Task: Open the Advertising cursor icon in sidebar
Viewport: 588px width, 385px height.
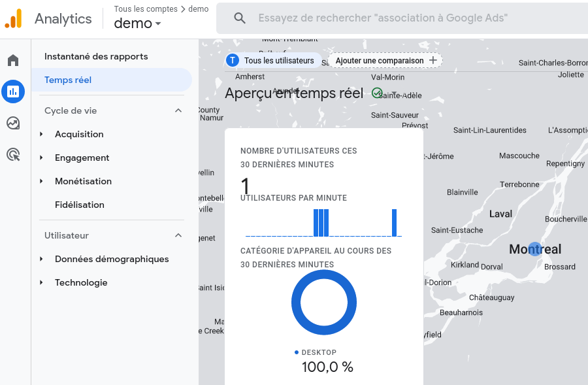Action: pyautogui.click(x=13, y=154)
